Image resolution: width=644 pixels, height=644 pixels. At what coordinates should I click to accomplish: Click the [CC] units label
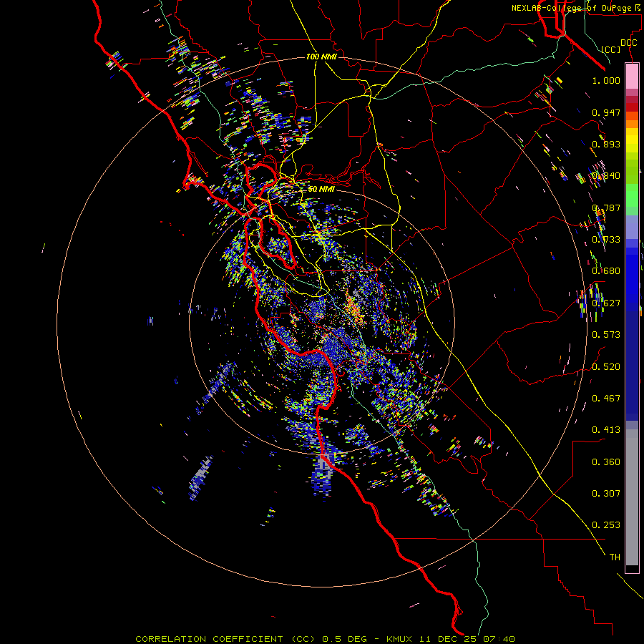[x=611, y=49]
